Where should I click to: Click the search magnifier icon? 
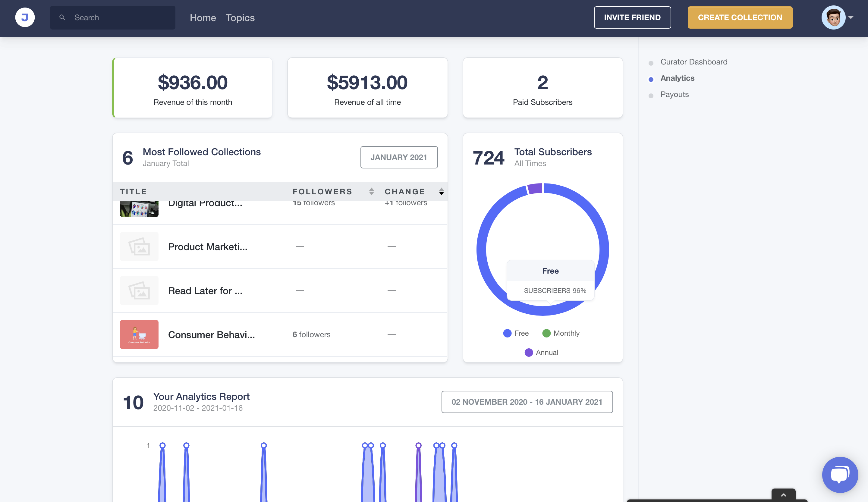pyautogui.click(x=62, y=17)
